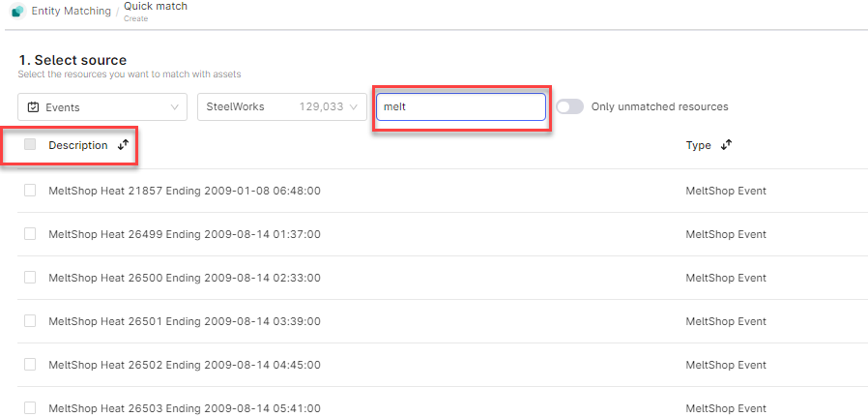Click the '1. Select source' heading
Screen dimensions: 868x417
click(72, 60)
